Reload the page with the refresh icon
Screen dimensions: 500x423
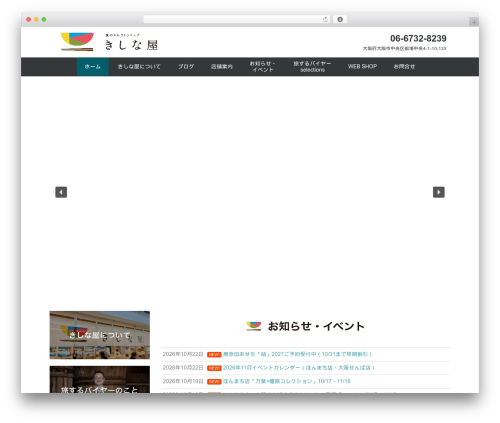[x=325, y=19]
